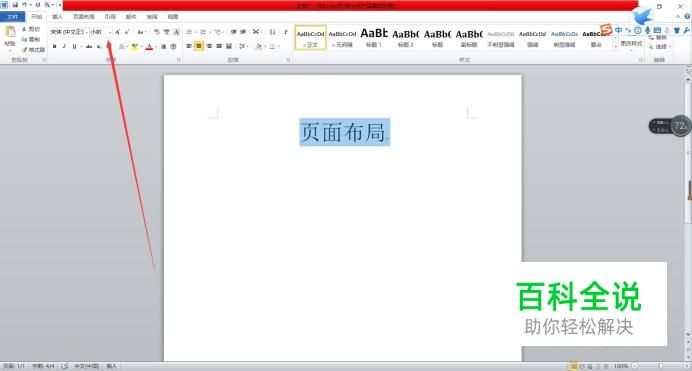Show or hide paragraph marks
Image resolution: width=692 pixels, height=371 pixels.
pyautogui.click(x=285, y=32)
